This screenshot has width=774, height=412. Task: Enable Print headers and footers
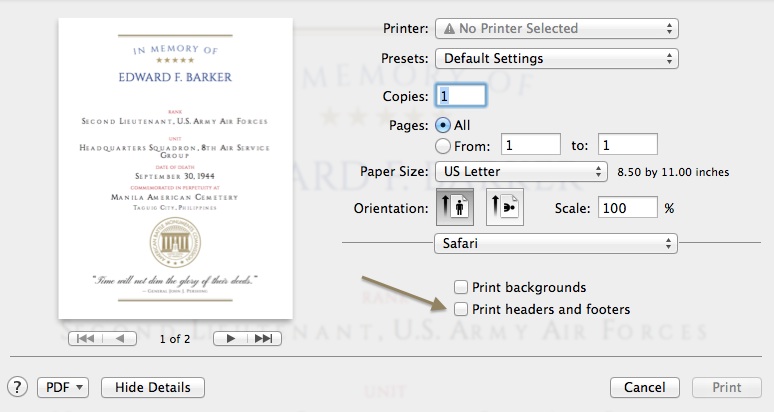(461, 310)
